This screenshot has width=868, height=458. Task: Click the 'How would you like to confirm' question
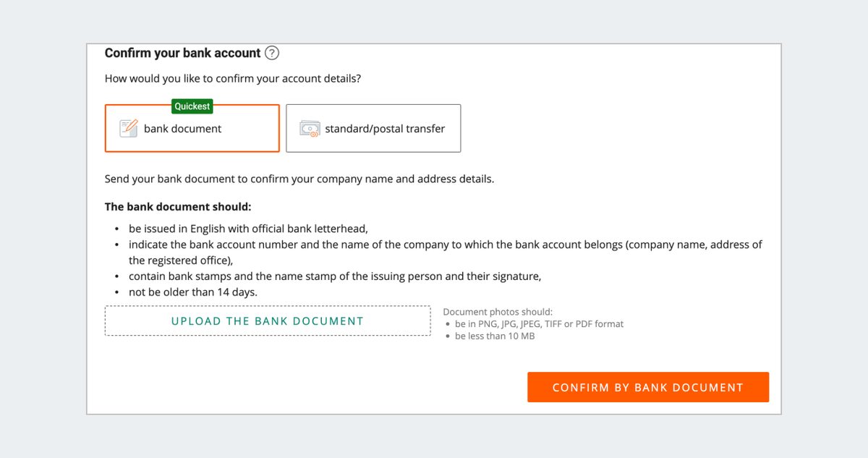click(233, 78)
